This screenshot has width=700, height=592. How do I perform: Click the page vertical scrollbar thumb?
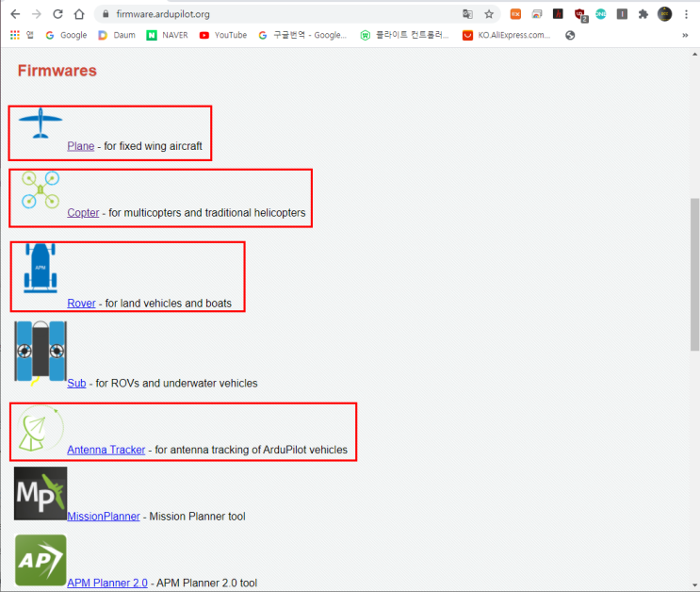click(695, 274)
